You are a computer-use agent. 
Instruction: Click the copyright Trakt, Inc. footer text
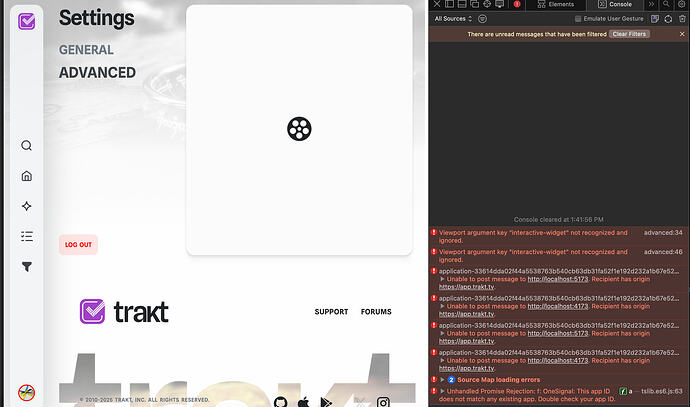point(144,400)
